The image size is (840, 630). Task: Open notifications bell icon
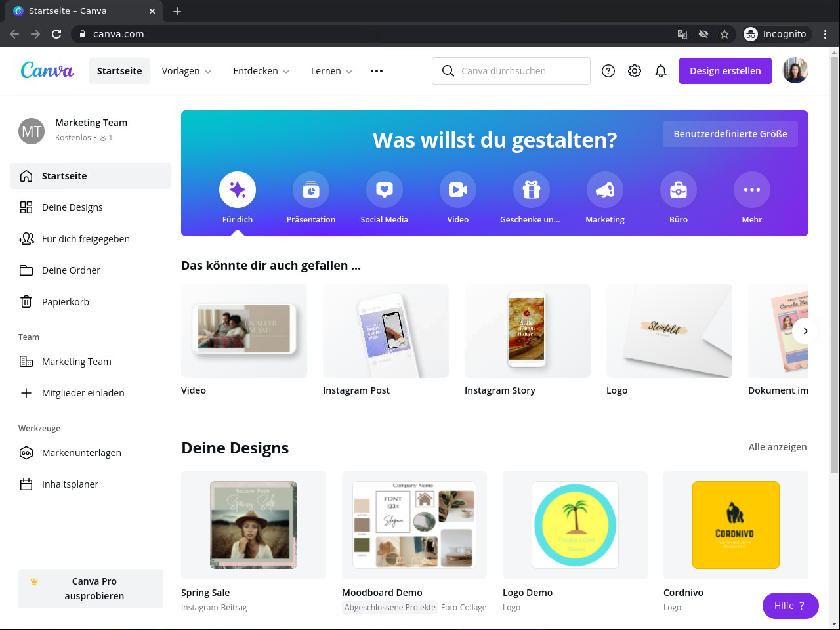661,71
